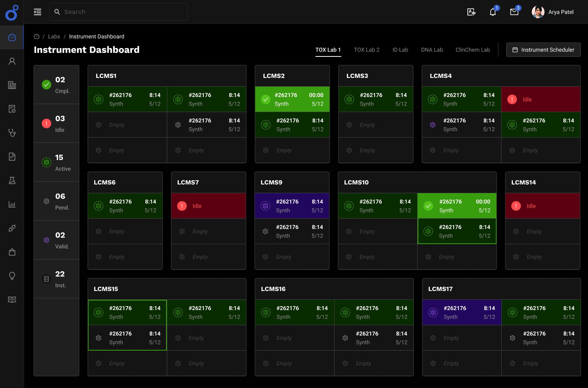588x388 pixels.
Task: Switch to the TOX Lab 2 tab
Action: [367, 50]
